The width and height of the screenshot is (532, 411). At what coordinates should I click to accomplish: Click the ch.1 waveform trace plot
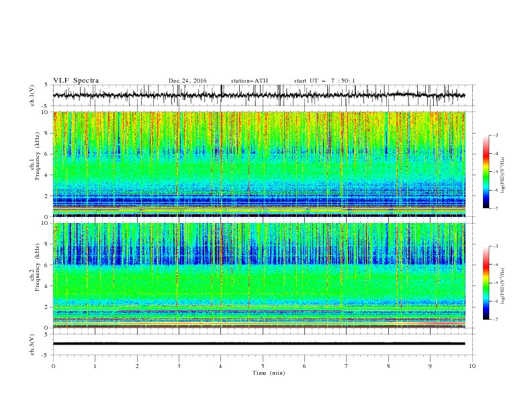click(259, 95)
